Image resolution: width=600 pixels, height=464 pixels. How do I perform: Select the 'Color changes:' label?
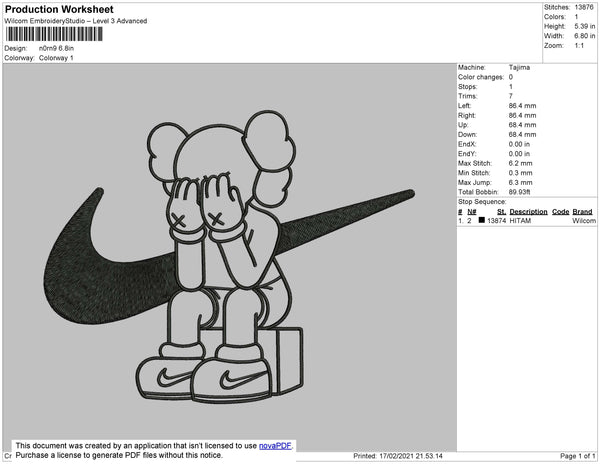click(x=481, y=77)
